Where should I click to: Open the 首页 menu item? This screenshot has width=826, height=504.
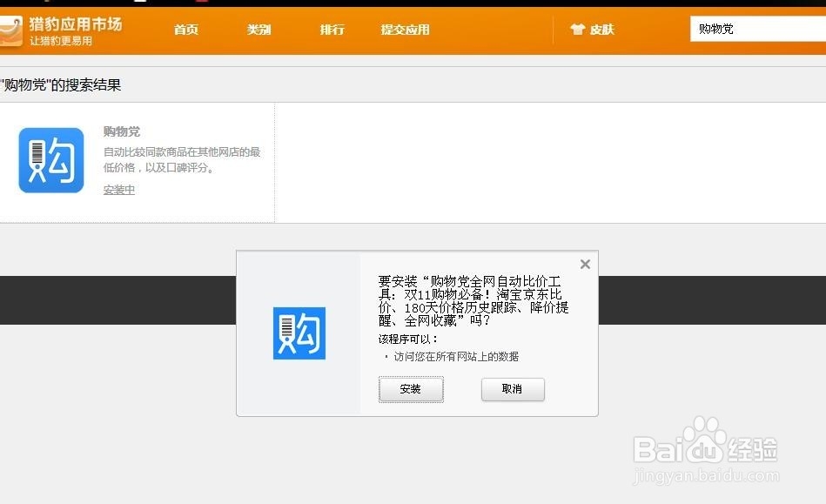(x=185, y=29)
